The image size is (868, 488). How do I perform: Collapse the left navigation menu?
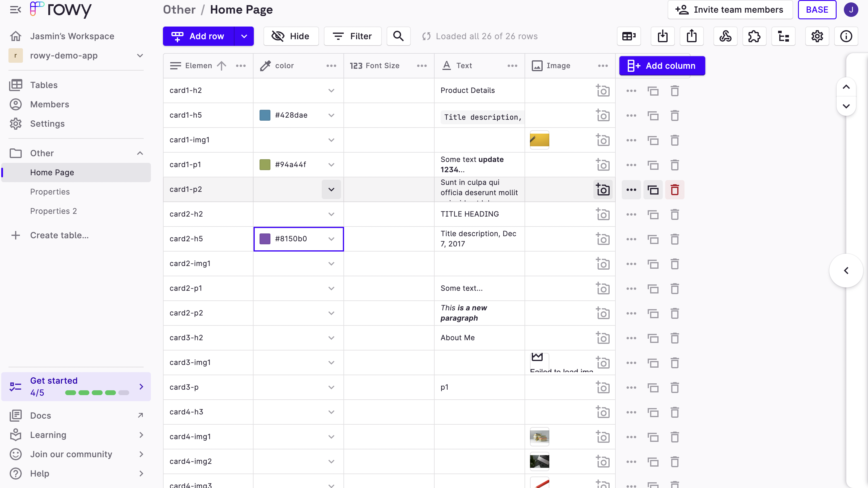(x=15, y=10)
